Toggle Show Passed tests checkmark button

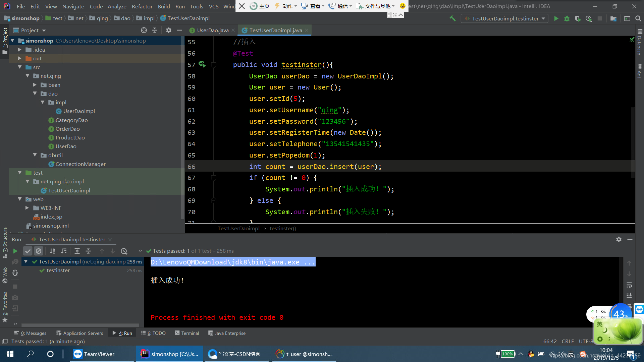coord(28,251)
